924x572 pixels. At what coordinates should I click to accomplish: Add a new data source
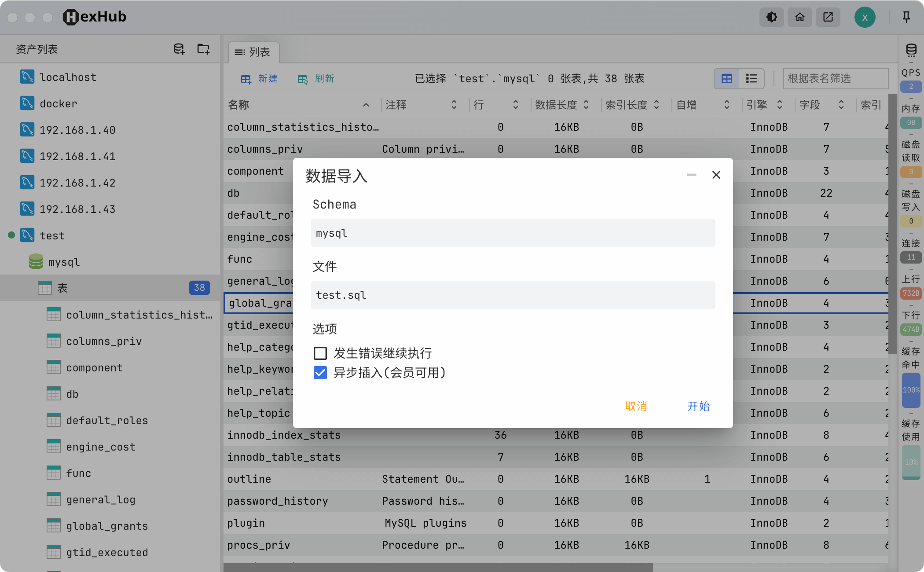point(179,49)
